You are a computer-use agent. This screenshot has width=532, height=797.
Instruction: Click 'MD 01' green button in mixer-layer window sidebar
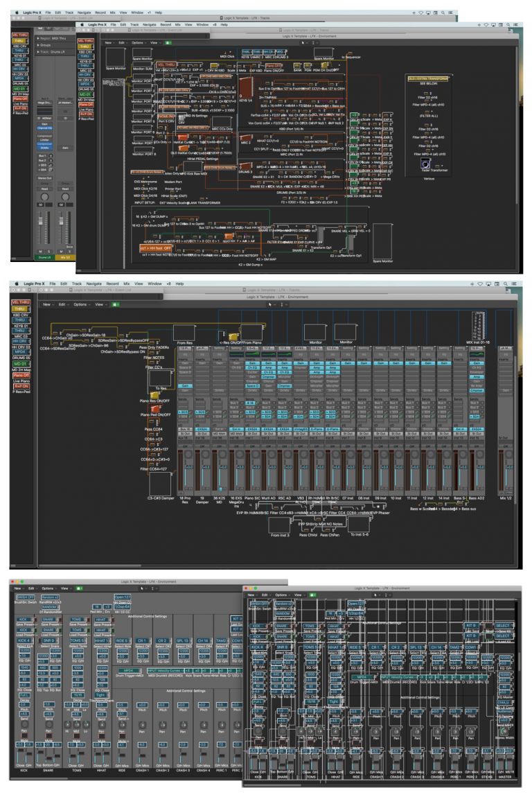(x=21, y=364)
